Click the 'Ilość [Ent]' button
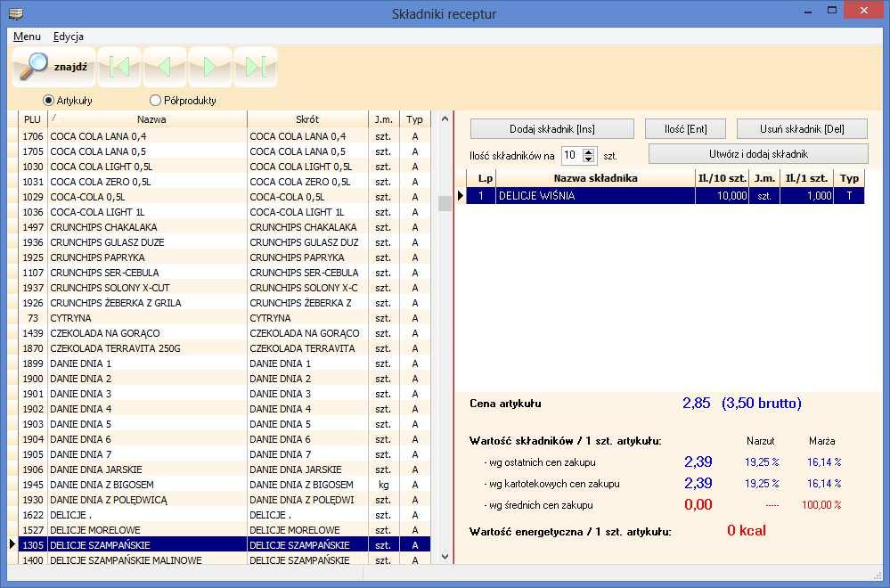Image resolution: width=890 pixels, height=588 pixels. (685, 129)
